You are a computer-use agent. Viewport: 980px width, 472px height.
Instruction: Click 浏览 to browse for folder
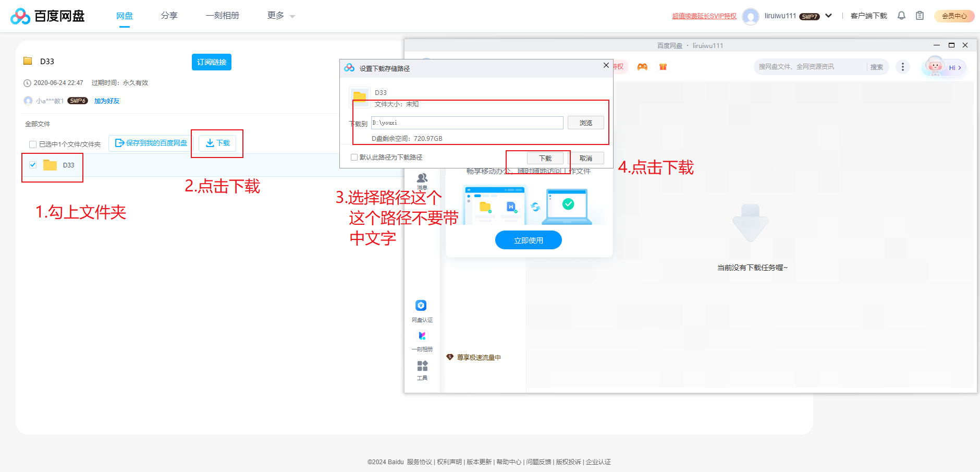(x=586, y=123)
